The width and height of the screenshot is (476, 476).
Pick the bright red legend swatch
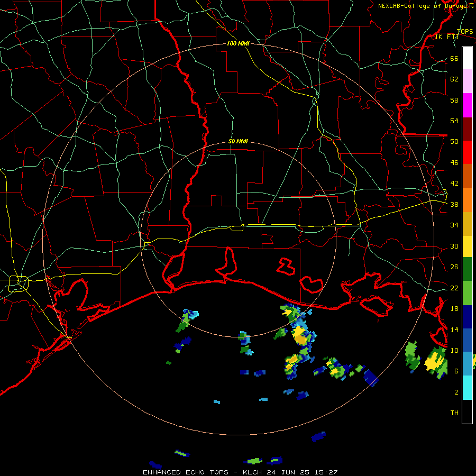tap(467, 152)
